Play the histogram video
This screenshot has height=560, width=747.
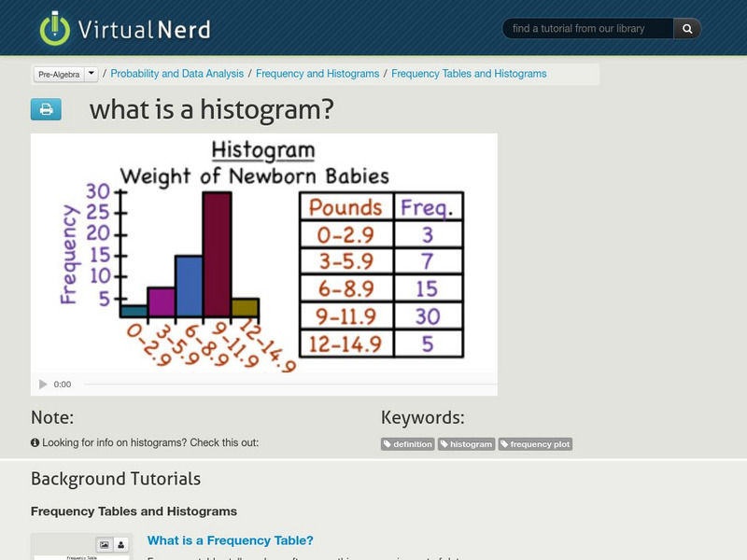click(42, 383)
